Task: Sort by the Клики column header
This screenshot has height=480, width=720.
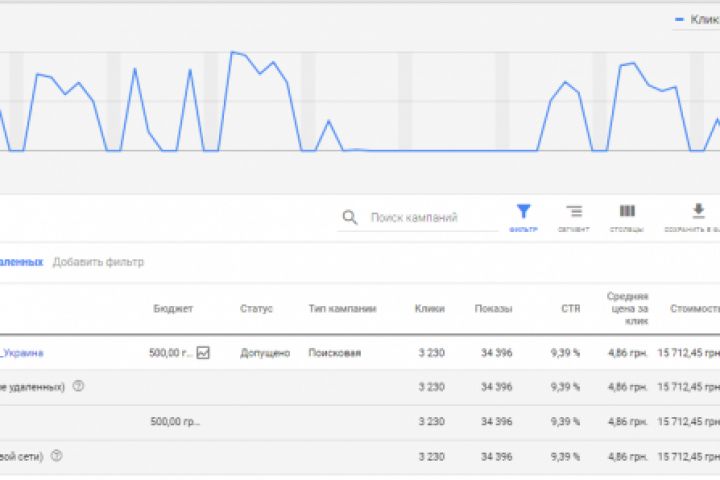Action: (429, 309)
